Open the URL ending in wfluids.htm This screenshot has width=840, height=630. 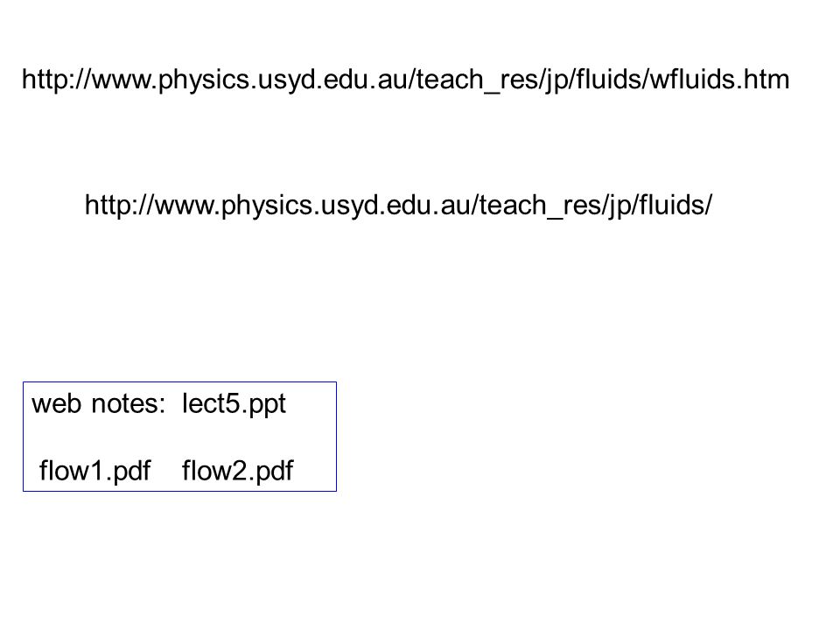click(405, 80)
